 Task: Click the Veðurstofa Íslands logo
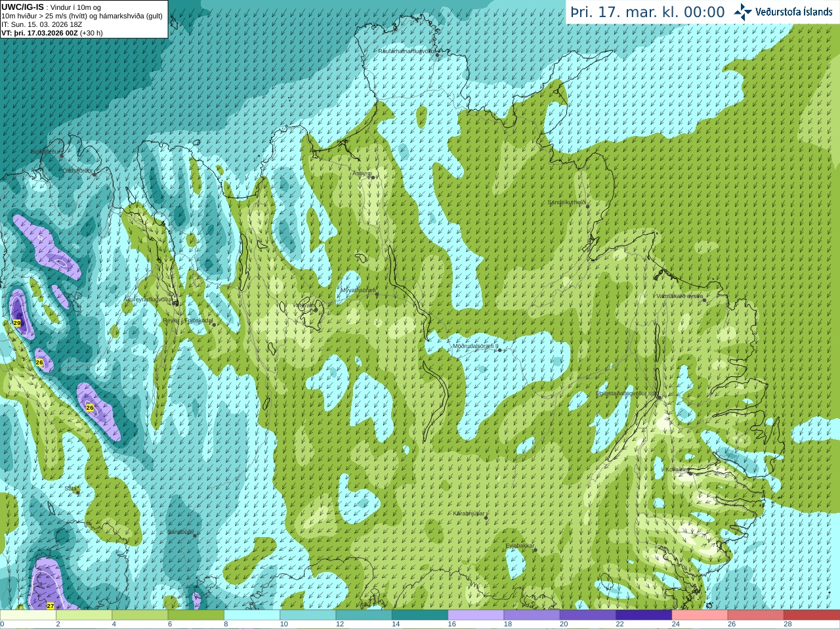783,12
